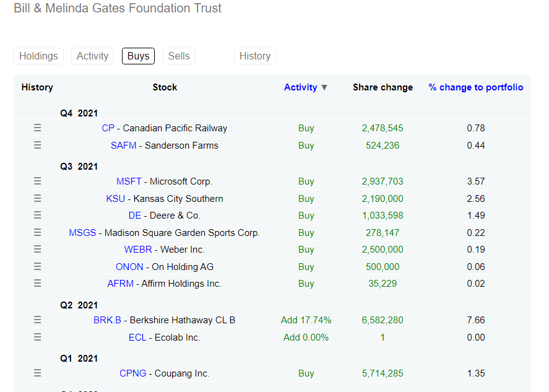
Task: Sort by % change to portfolio
Action: 475,87
